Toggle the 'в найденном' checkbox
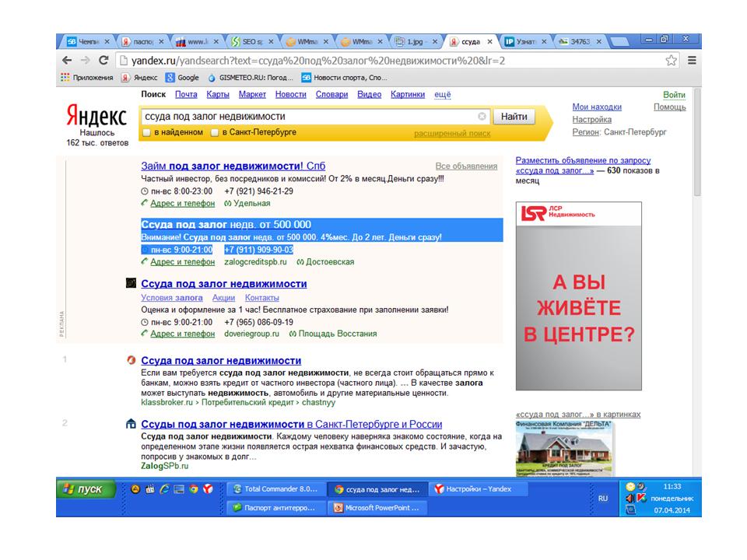747x560 pixels. (147, 132)
